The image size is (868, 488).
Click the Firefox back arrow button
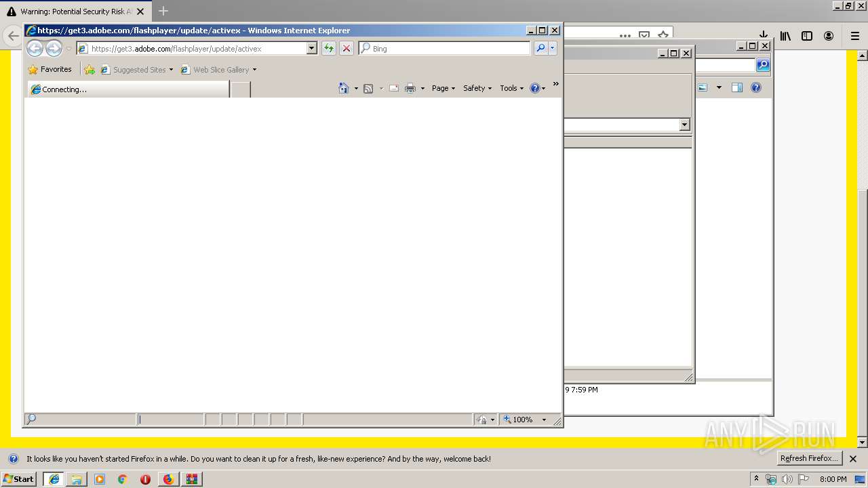tap(13, 36)
